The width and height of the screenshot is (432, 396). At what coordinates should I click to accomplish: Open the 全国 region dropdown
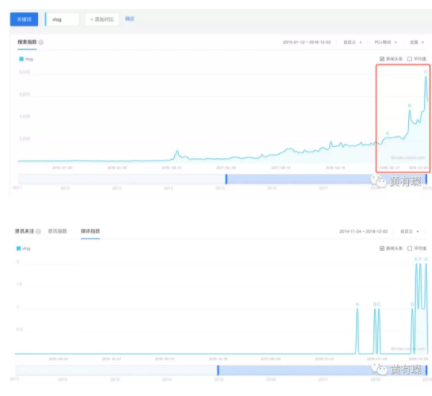click(x=417, y=42)
